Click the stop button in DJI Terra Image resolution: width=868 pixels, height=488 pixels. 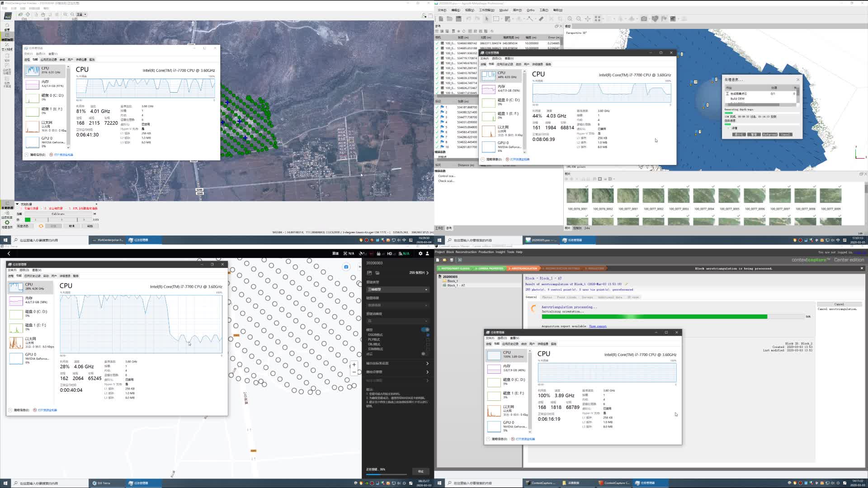(421, 471)
